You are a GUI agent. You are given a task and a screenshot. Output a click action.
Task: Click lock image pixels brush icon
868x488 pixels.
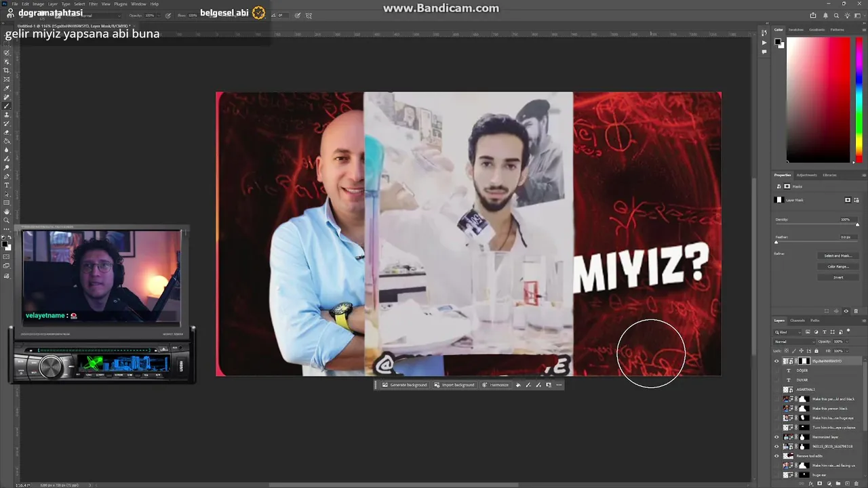(794, 351)
